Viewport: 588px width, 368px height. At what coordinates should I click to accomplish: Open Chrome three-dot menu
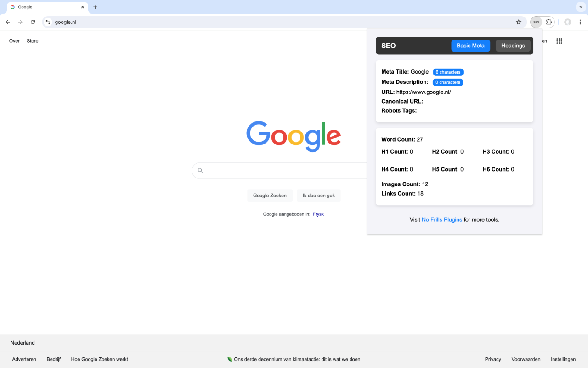[x=580, y=22]
